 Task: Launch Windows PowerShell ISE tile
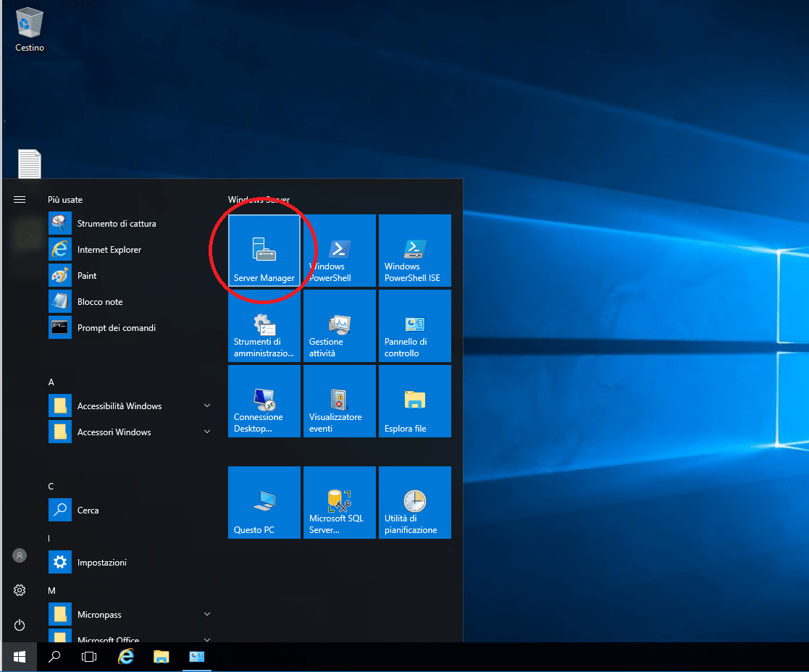point(415,250)
